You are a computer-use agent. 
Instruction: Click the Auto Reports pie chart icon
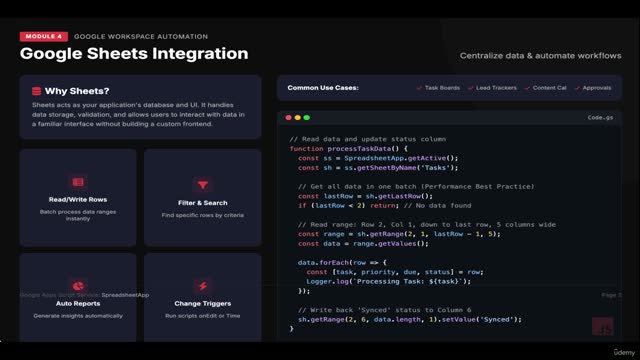tap(78, 286)
